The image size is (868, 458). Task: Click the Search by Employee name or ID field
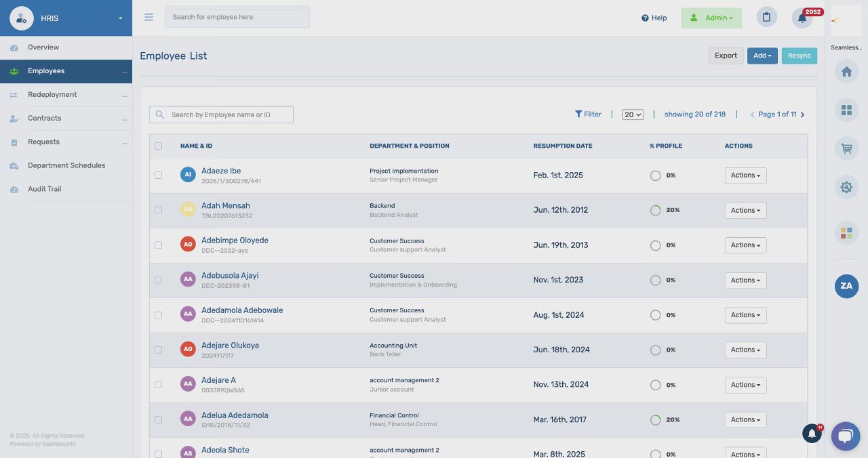coord(221,114)
